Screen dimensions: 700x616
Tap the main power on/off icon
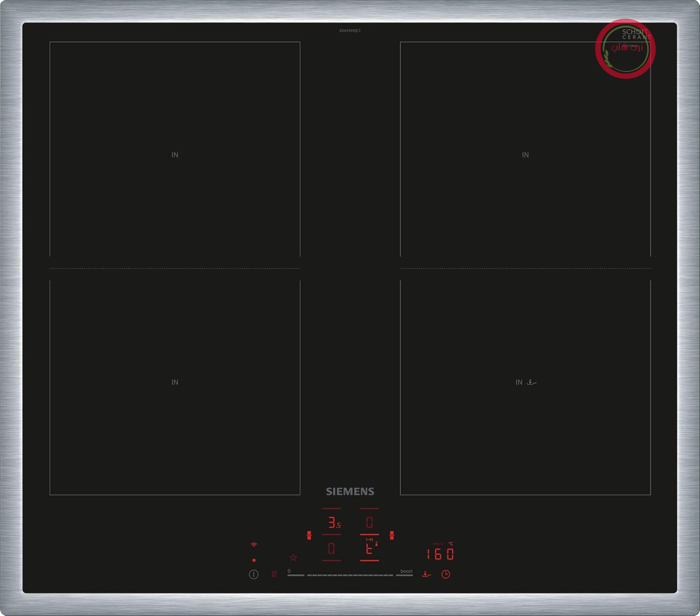[253, 574]
